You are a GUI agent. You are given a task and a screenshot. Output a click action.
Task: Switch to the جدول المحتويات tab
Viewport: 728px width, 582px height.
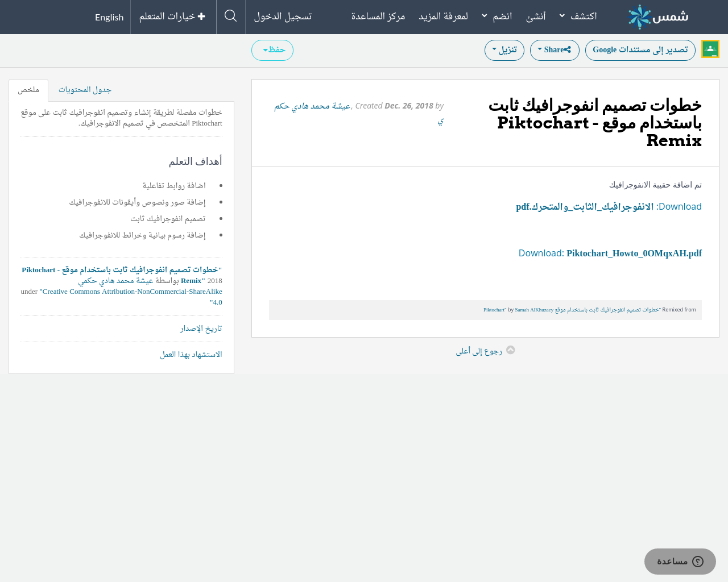pos(85,90)
